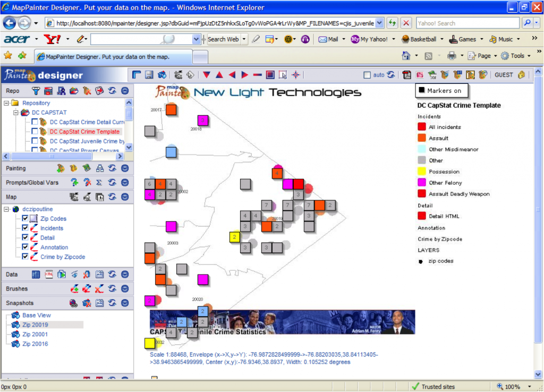Image resolution: width=544 pixels, height=392 pixels.
Task: Refresh the Map panel
Action: [x=112, y=197]
